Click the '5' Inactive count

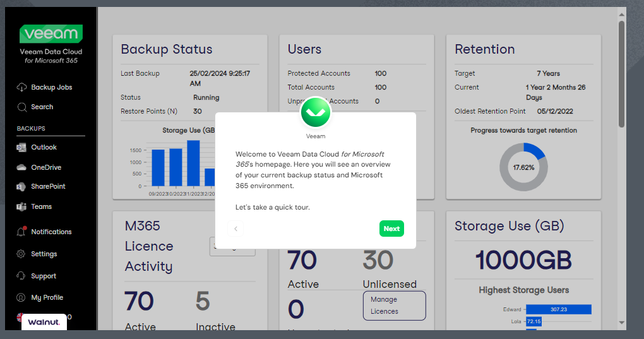(203, 301)
